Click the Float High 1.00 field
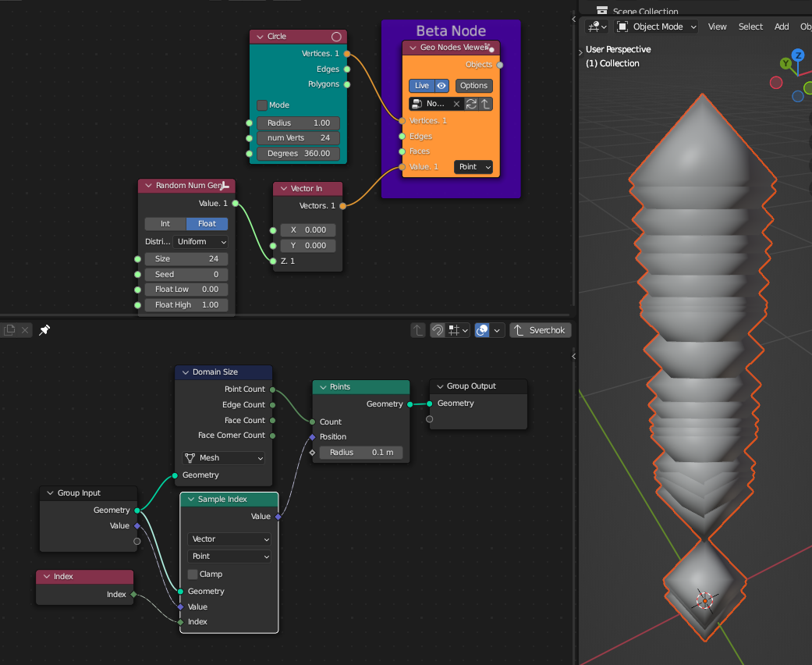The image size is (812, 665). pos(186,304)
